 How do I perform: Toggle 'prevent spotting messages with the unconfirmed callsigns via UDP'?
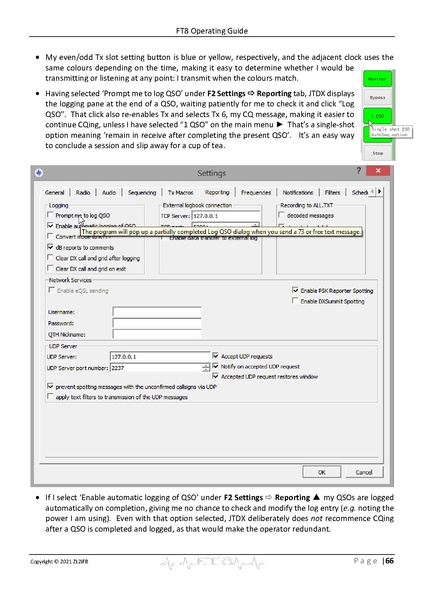pyautogui.click(x=50, y=386)
